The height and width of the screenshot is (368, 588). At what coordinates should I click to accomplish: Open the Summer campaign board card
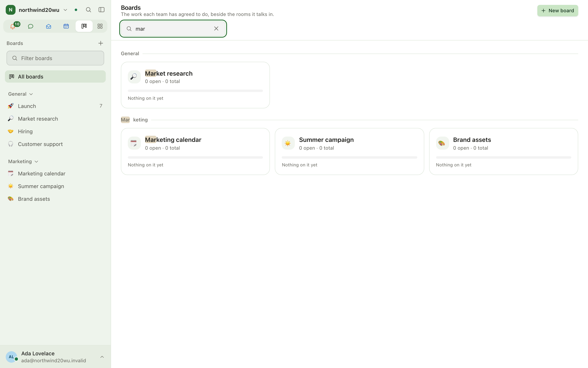349,151
